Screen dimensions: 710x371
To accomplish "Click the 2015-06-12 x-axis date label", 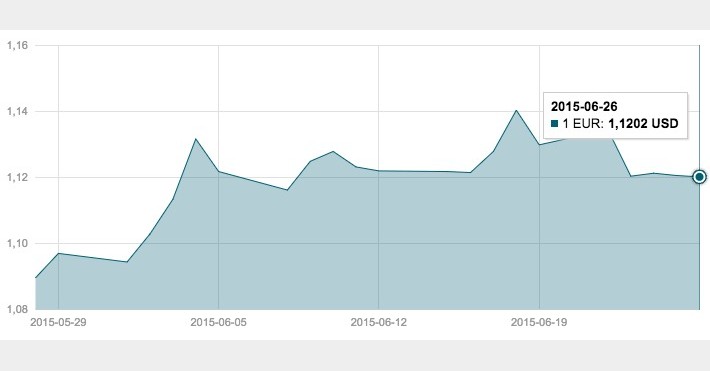I will coord(379,322).
